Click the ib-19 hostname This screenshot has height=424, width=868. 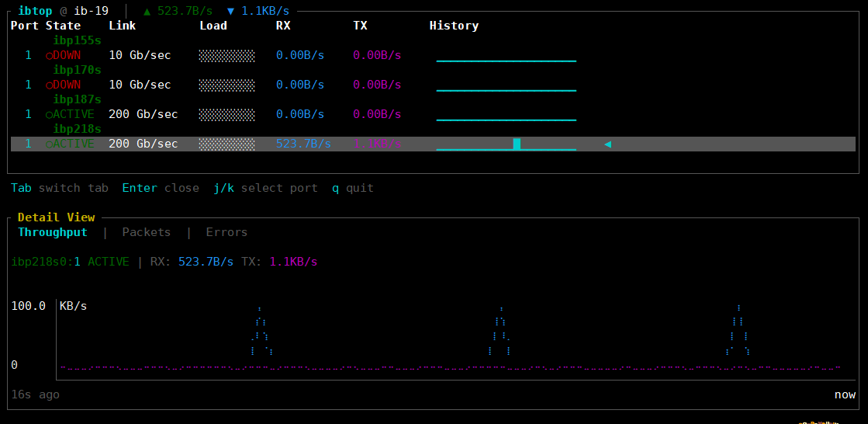point(92,11)
